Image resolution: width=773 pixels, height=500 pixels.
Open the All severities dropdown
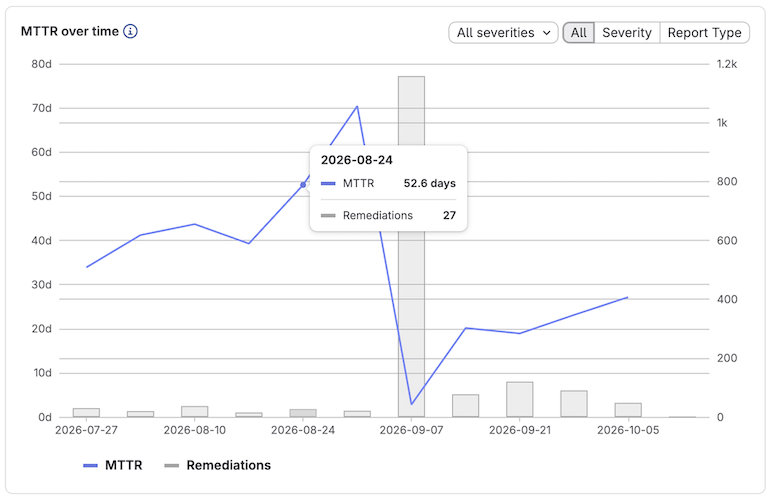pyautogui.click(x=503, y=33)
